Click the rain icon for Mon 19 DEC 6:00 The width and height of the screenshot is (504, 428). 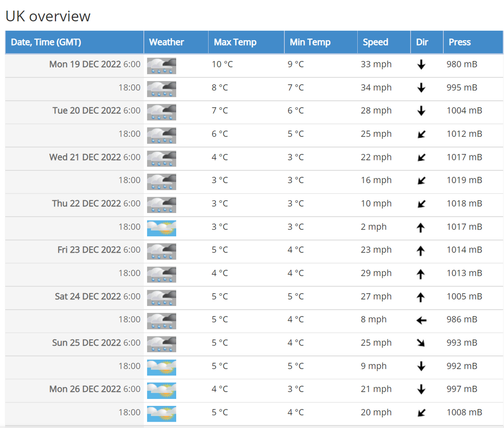click(x=161, y=66)
